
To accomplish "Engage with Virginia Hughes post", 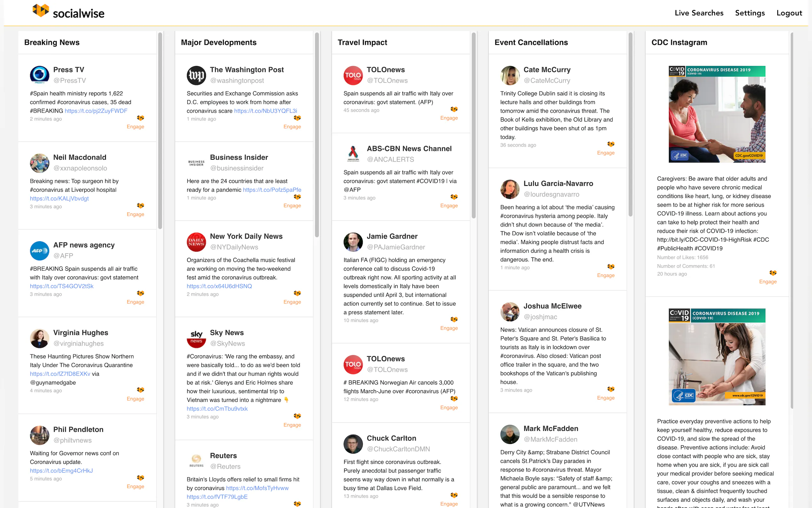I will tap(135, 399).
